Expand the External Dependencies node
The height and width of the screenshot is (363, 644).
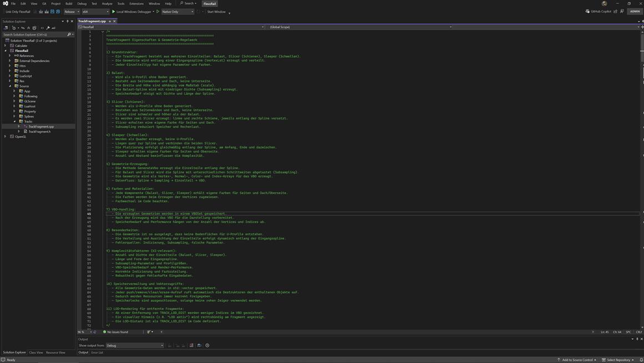click(x=10, y=60)
